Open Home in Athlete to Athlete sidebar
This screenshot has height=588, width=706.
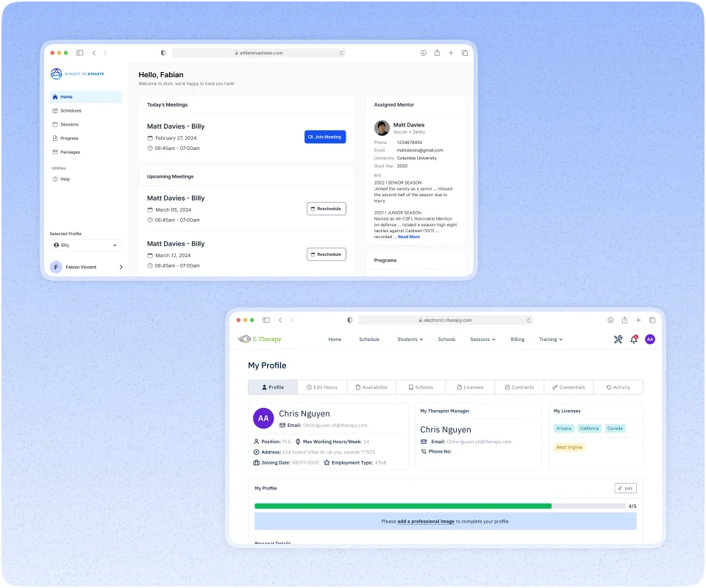point(85,97)
